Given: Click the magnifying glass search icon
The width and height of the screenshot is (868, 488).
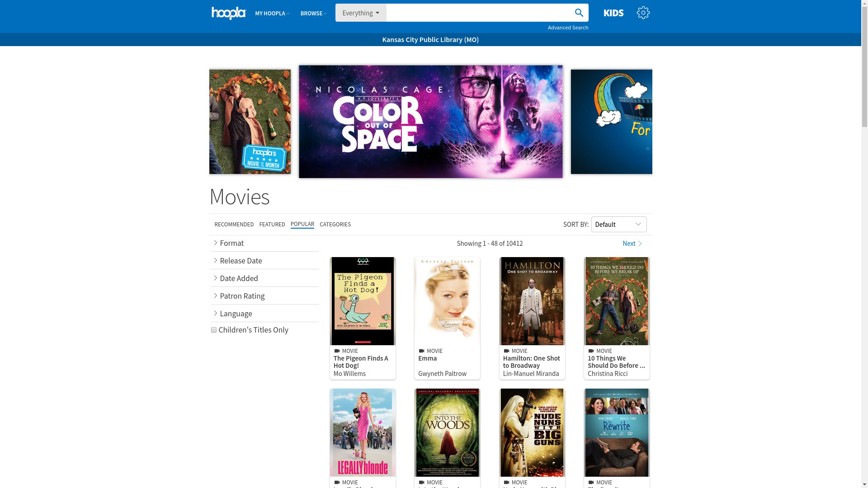Looking at the screenshot, I should tap(579, 13).
